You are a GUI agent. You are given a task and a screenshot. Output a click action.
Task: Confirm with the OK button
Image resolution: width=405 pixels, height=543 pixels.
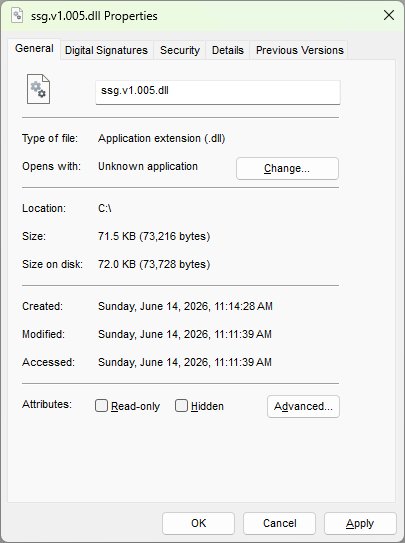(198, 523)
